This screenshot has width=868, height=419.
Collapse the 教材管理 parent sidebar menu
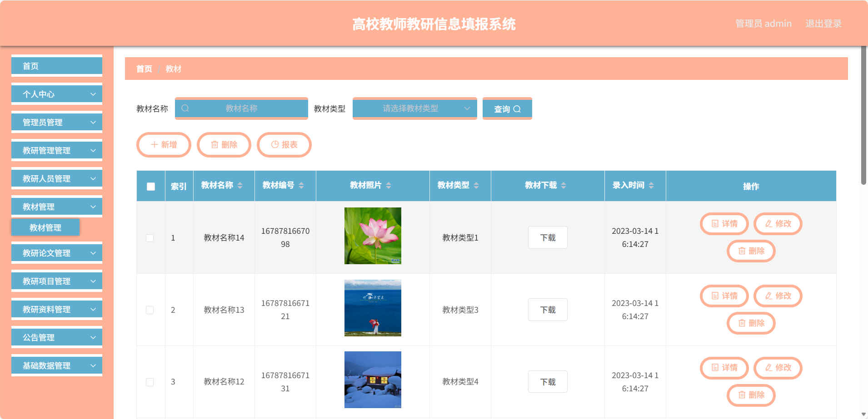(57, 207)
